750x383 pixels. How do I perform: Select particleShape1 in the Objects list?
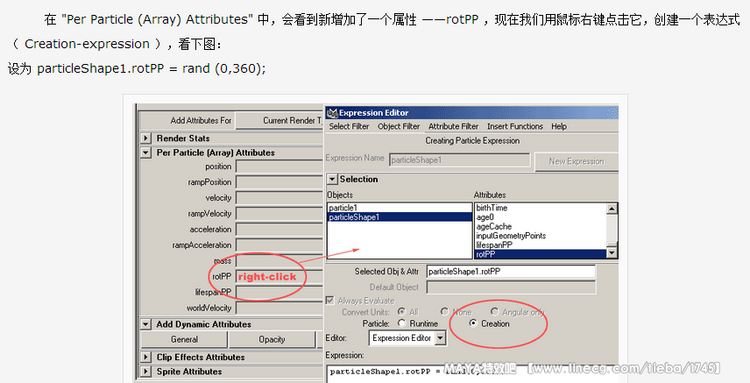pos(399,217)
